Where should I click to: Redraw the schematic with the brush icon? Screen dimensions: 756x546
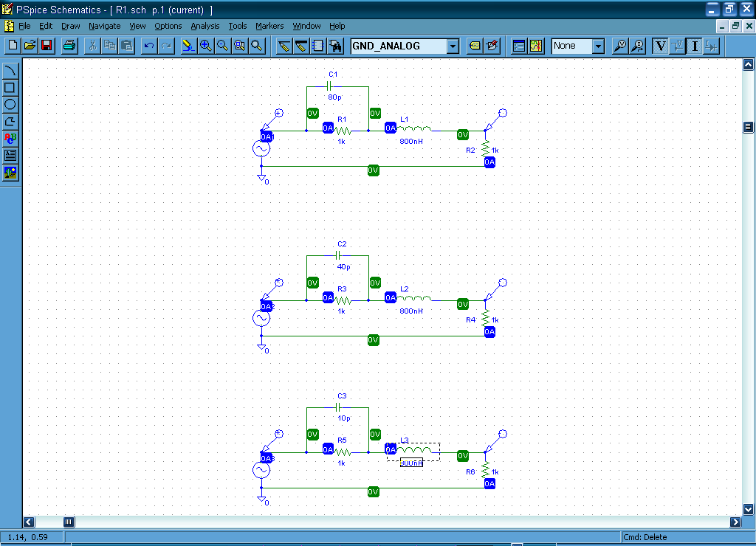(x=188, y=46)
